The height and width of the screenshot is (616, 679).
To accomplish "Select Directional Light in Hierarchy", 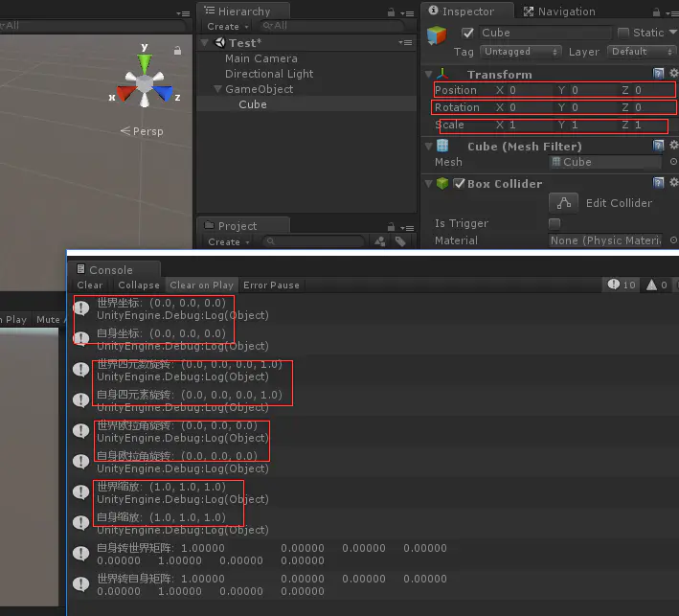I will coord(269,74).
